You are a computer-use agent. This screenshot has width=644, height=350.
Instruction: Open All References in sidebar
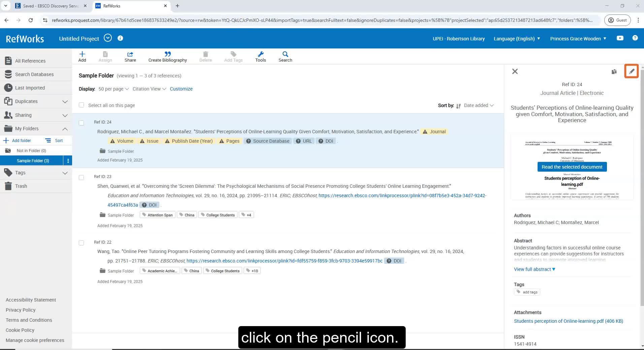(x=30, y=61)
